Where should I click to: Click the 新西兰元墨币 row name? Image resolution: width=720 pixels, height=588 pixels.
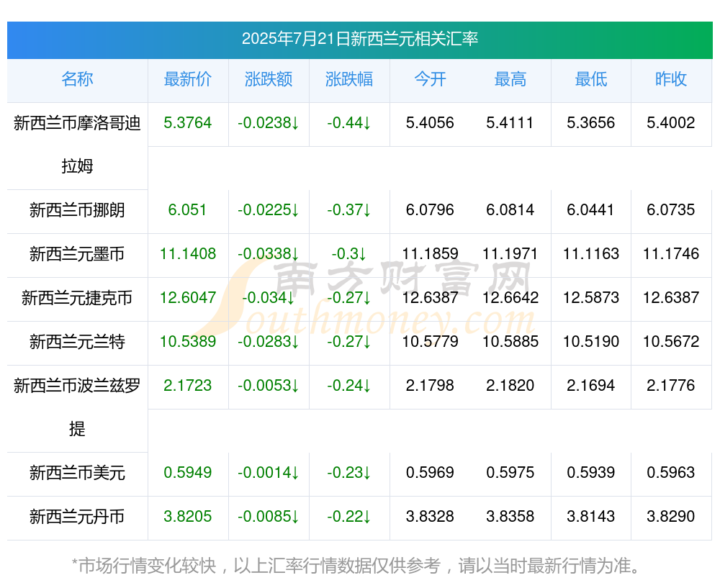pyautogui.click(x=77, y=254)
